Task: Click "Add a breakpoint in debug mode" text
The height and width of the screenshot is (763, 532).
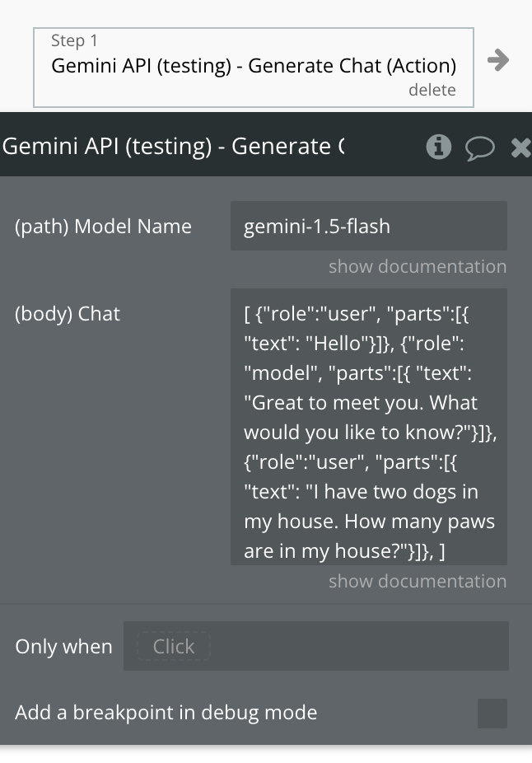Action: (x=166, y=713)
